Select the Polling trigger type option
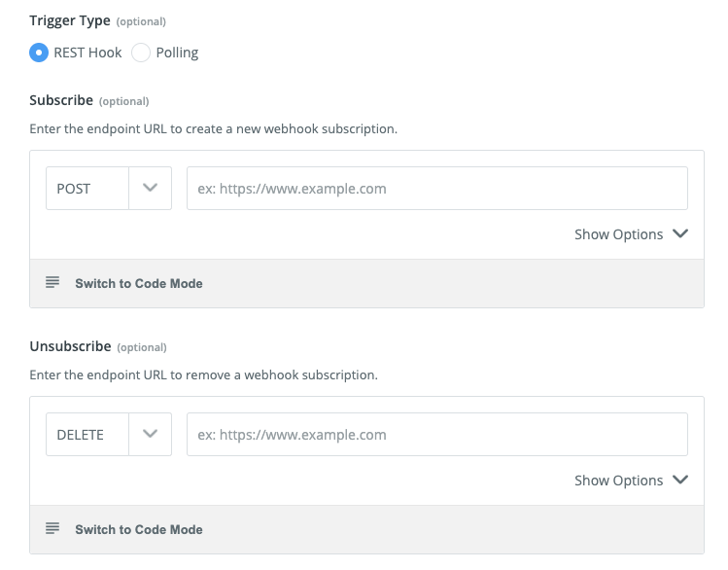Image resolution: width=728 pixels, height=570 pixels. pyautogui.click(x=141, y=53)
